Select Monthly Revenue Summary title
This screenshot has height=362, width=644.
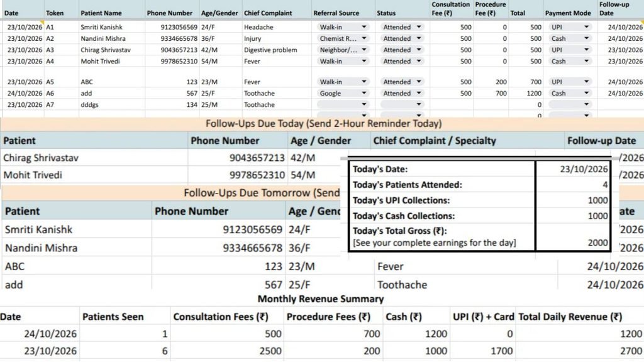pyautogui.click(x=321, y=299)
